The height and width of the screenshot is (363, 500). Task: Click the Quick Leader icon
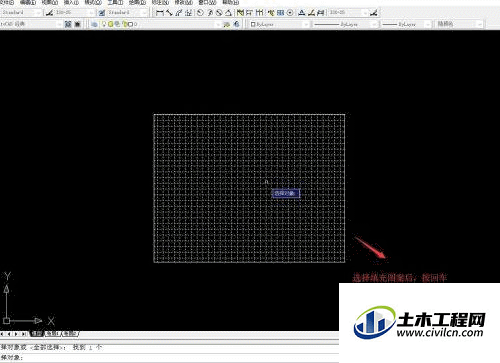click(271, 13)
